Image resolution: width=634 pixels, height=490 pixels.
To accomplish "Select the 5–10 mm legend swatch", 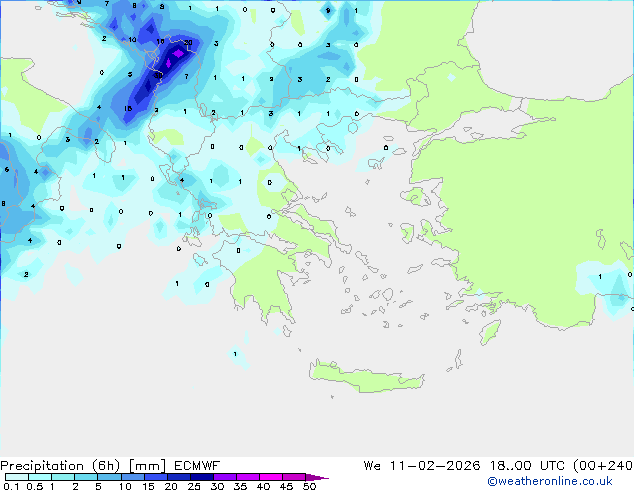I will pyautogui.click(x=109, y=477).
